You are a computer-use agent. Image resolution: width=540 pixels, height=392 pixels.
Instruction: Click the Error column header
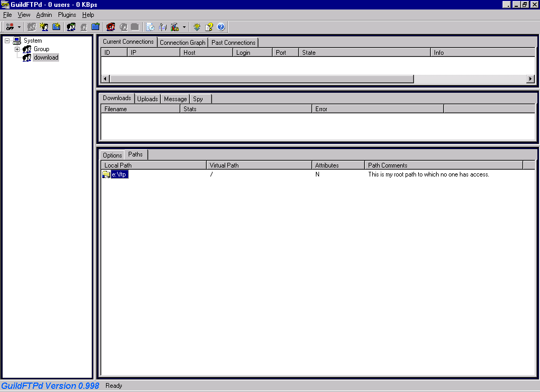tap(378, 109)
